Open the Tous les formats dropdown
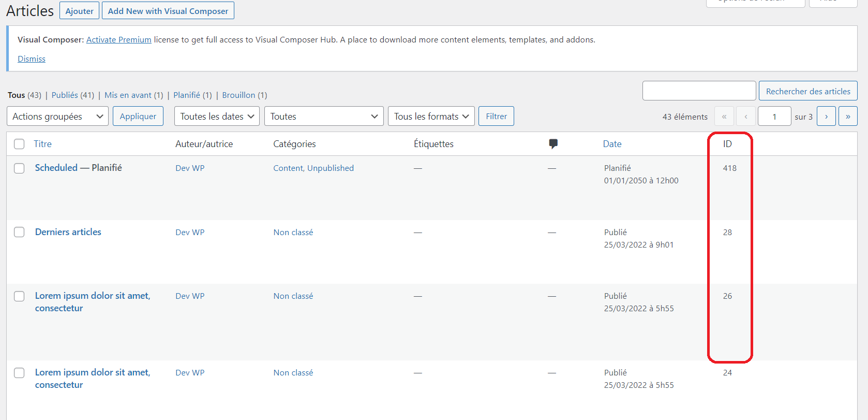 point(431,117)
